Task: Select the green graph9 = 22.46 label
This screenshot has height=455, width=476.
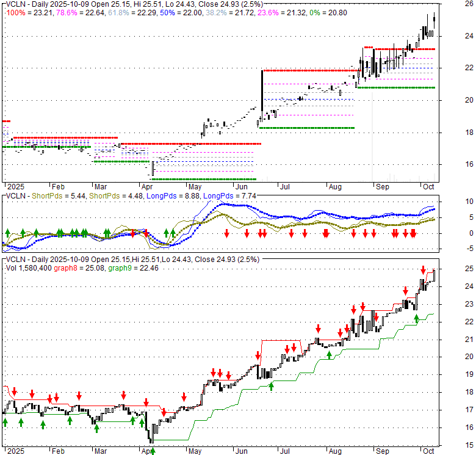Action: coord(133,268)
